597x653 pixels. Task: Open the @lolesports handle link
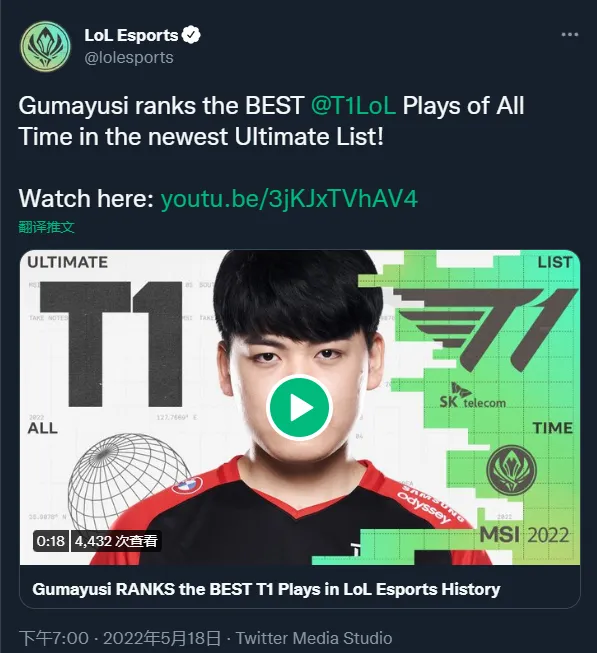pyautogui.click(x=129, y=57)
